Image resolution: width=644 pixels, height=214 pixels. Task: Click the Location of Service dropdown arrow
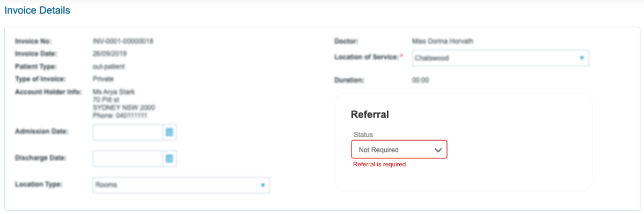(x=582, y=58)
